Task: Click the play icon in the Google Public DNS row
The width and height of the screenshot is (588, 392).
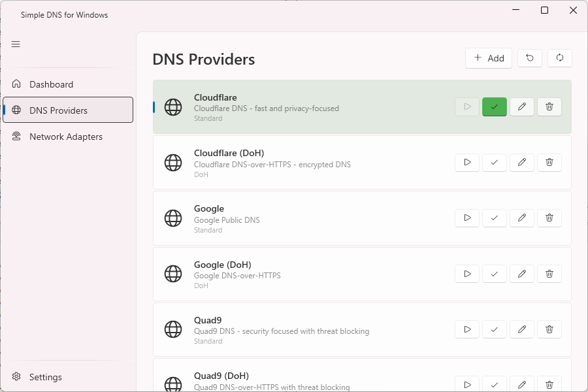Action: point(467,218)
